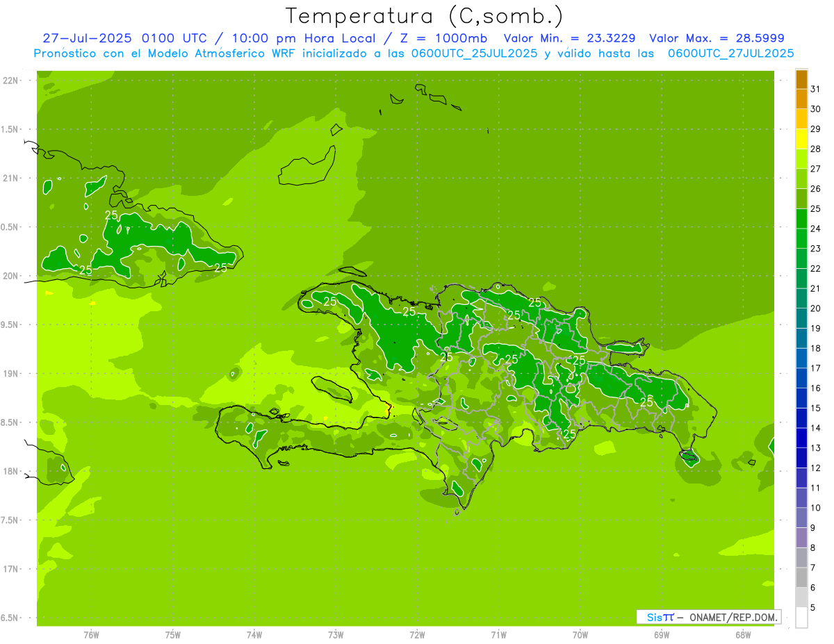This screenshot has height=644, width=834.
Task: Select the "0600UTC_27JUL2025" valid-until time
Action: pos(730,53)
